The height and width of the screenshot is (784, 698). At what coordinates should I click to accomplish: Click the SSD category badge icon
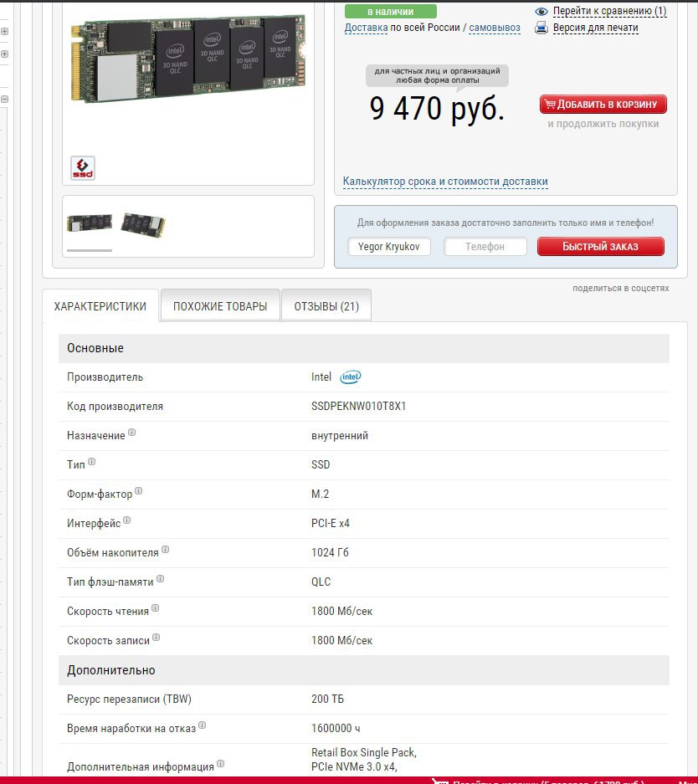coord(83,168)
